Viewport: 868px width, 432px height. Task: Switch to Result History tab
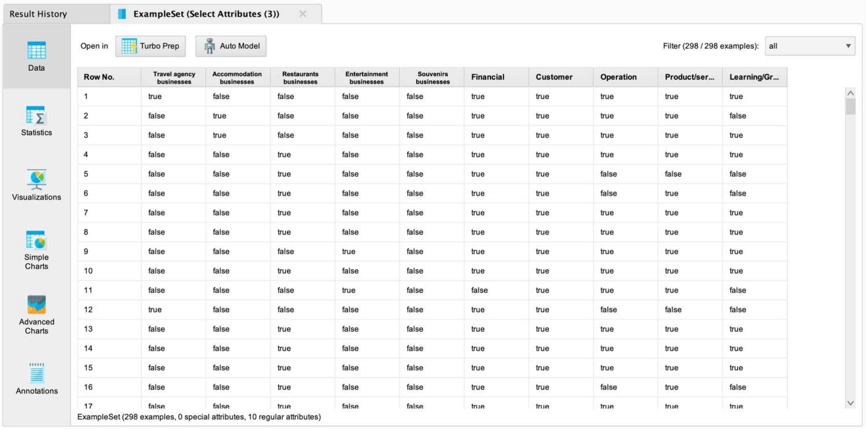click(x=38, y=14)
